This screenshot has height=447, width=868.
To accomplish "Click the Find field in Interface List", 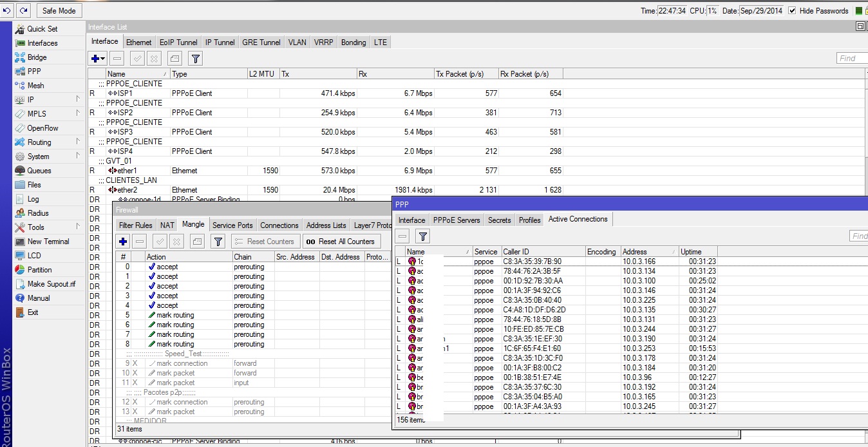I will [x=851, y=59].
